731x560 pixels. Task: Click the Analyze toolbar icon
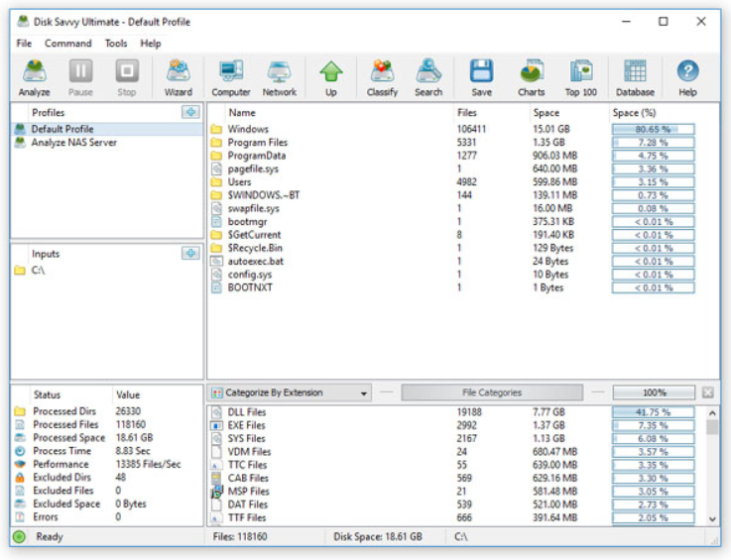click(x=35, y=77)
